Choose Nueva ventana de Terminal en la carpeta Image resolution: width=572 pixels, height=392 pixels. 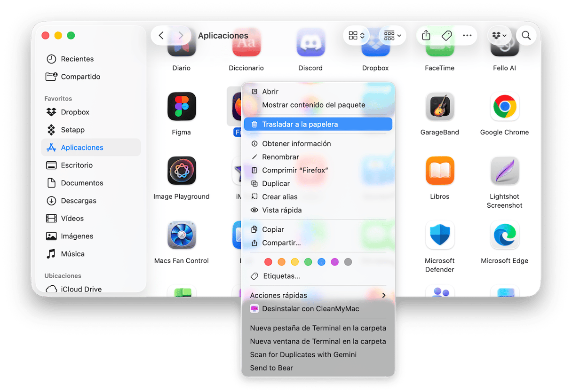pos(318,341)
